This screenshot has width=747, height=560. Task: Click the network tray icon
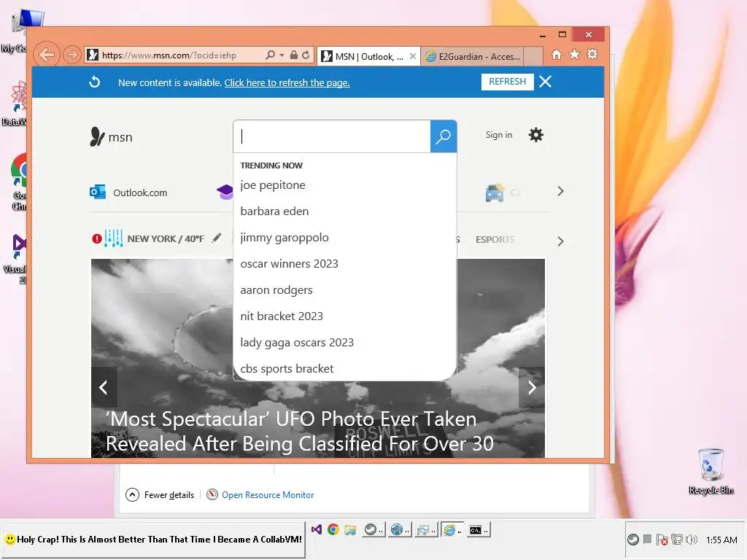[x=676, y=540]
